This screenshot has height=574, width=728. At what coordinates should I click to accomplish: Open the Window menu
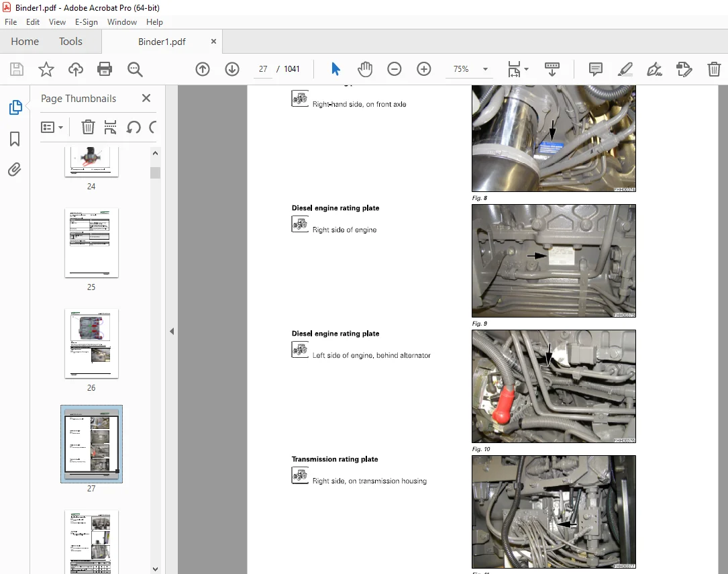pyautogui.click(x=122, y=22)
